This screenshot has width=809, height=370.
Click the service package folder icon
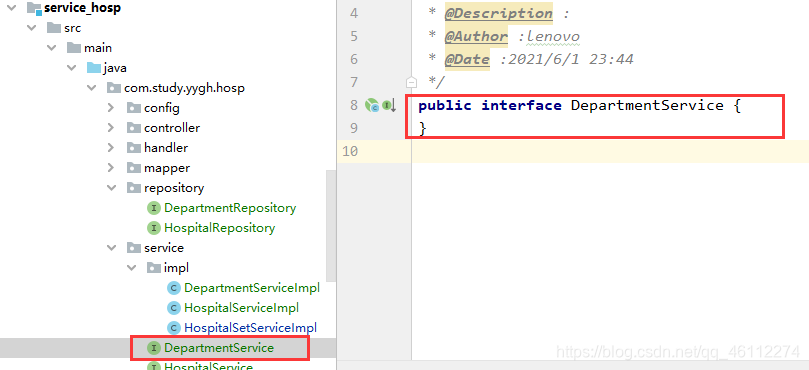pos(134,248)
